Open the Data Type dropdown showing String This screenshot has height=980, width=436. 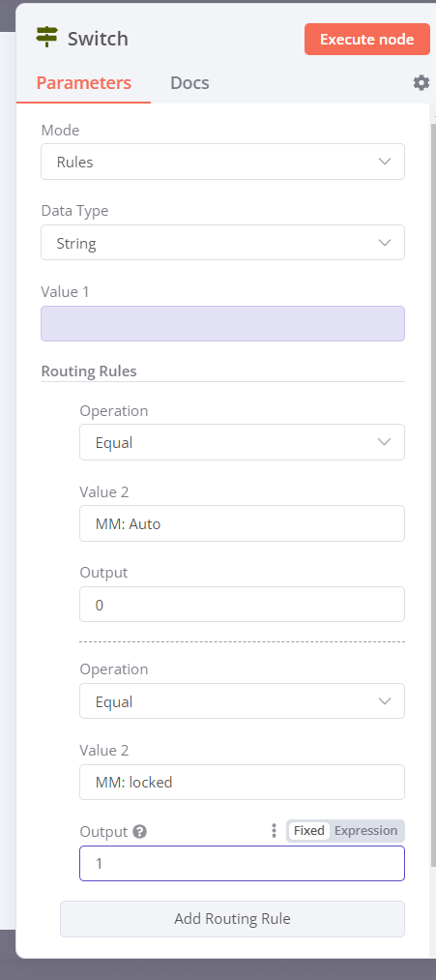222,243
